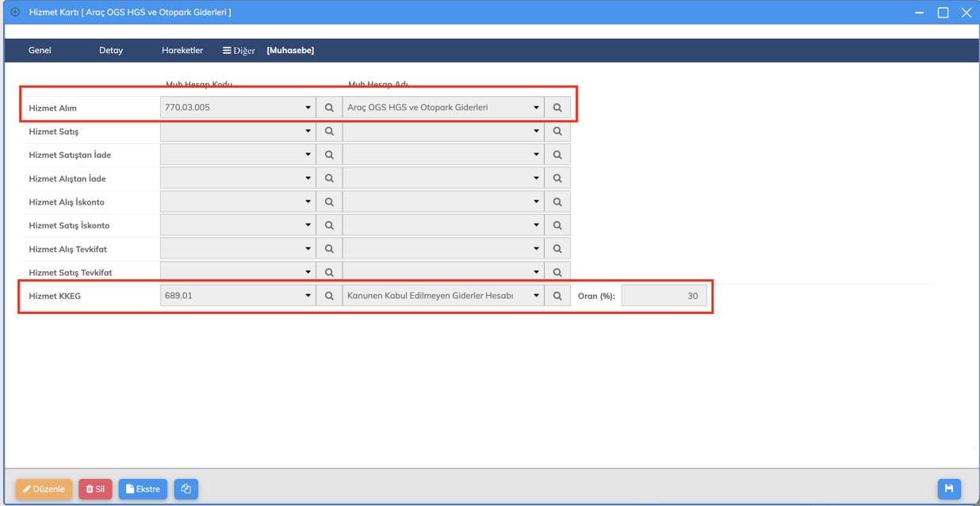Open the Diğer menu
The width and height of the screenshot is (980, 506).
pyautogui.click(x=239, y=50)
